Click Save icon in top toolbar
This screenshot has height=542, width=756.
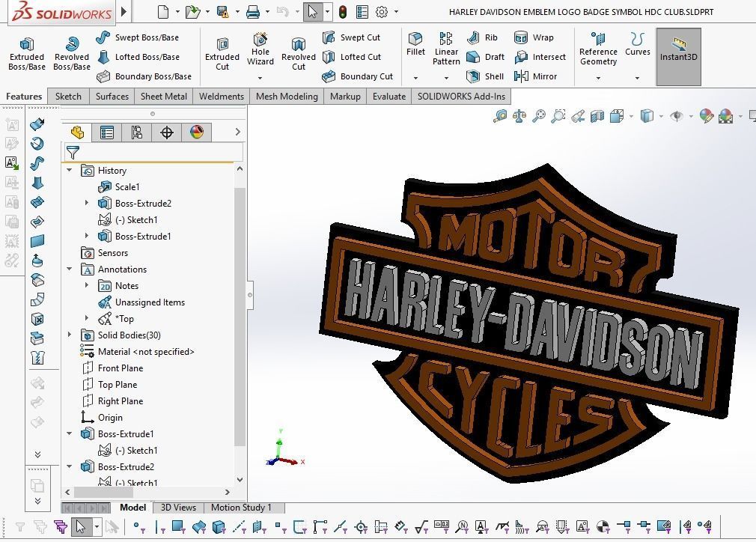click(223, 11)
